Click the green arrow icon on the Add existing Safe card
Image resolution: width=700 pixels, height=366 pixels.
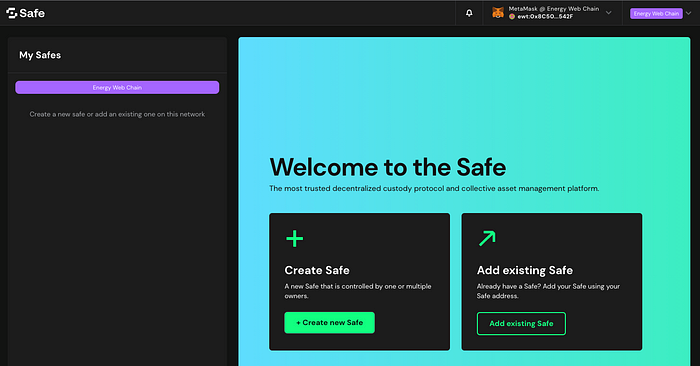click(x=487, y=238)
